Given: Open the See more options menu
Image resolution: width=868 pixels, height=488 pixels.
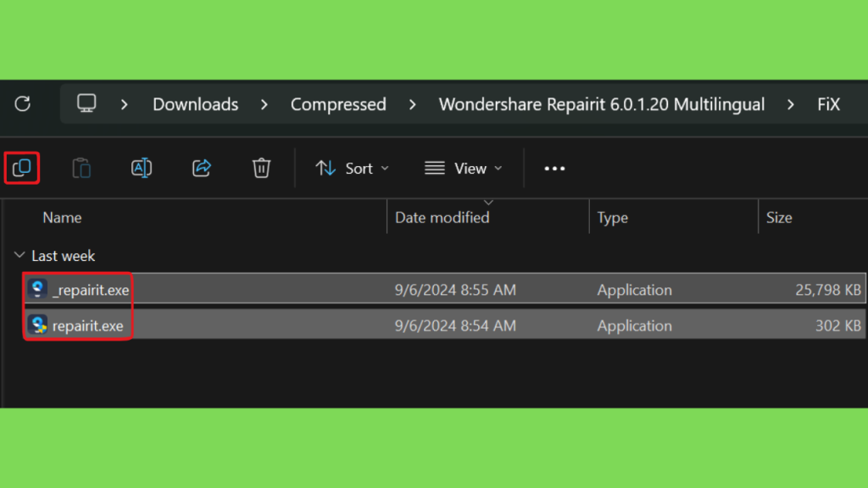Looking at the screenshot, I should [x=554, y=169].
